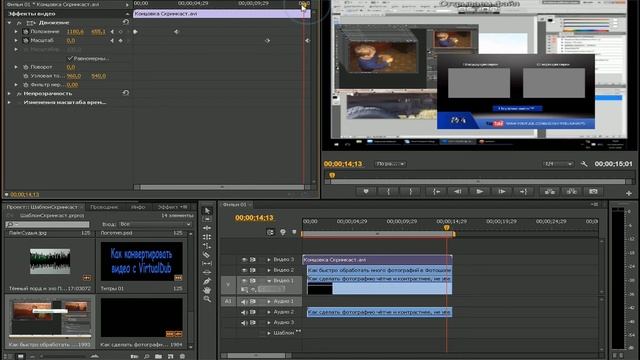The image size is (640, 360).
Task: Open program monitor settings wrench
Action: 584,164
